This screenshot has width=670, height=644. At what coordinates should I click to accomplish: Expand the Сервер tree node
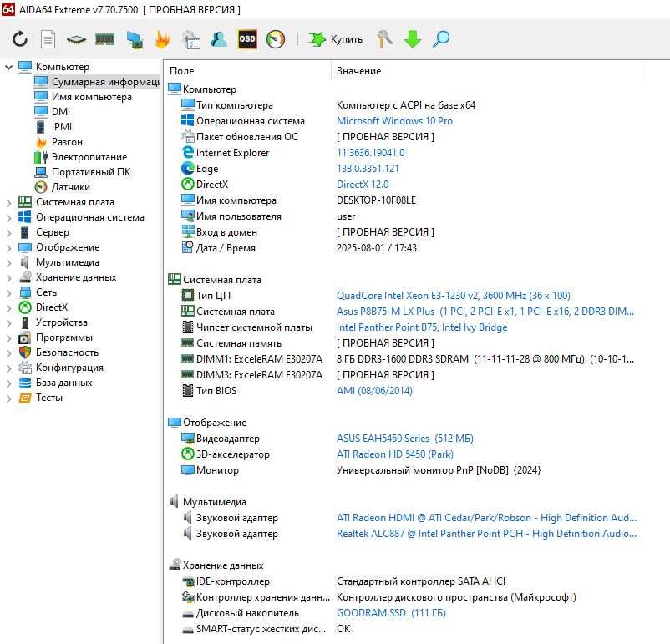(x=8, y=232)
